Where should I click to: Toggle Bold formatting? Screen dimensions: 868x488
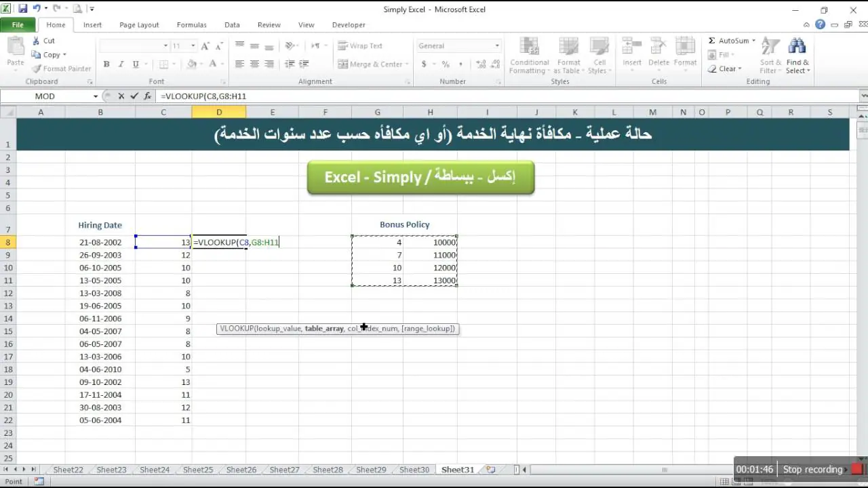(106, 64)
